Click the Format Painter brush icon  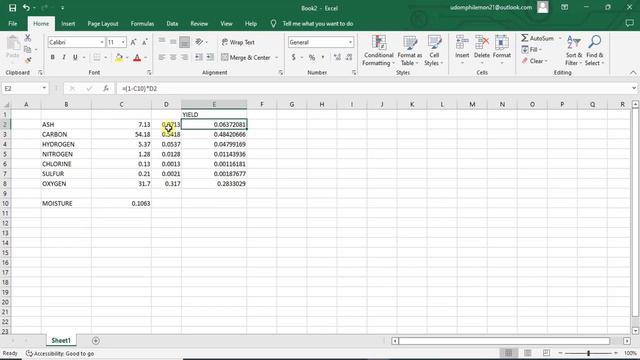[x=28, y=60]
